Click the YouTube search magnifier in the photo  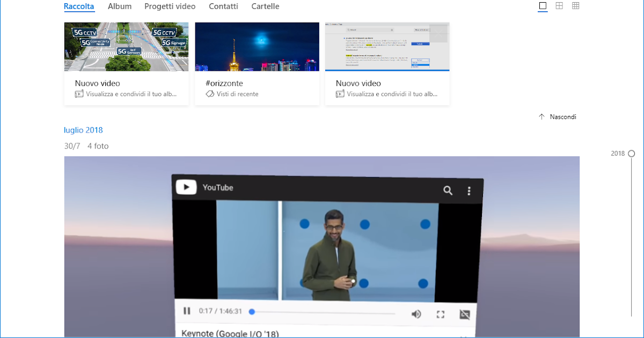(448, 190)
